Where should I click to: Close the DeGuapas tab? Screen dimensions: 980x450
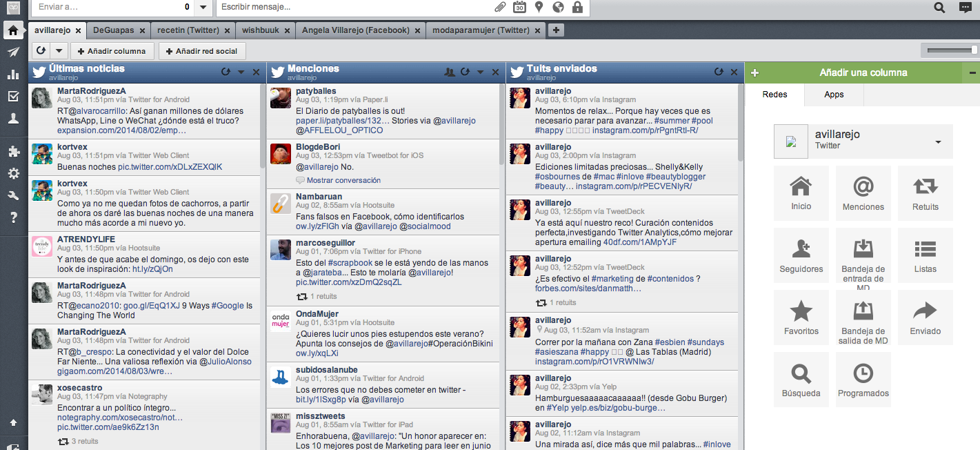pyautogui.click(x=142, y=30)
